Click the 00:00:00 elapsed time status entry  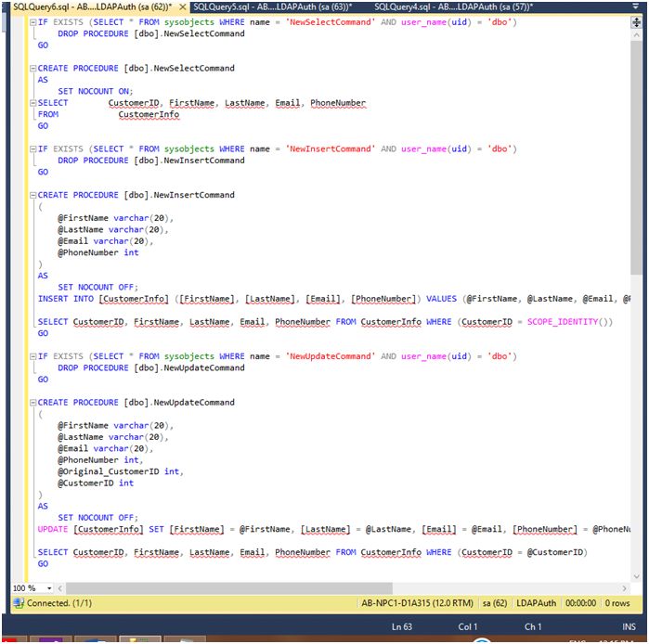click(x=580, y=603)
